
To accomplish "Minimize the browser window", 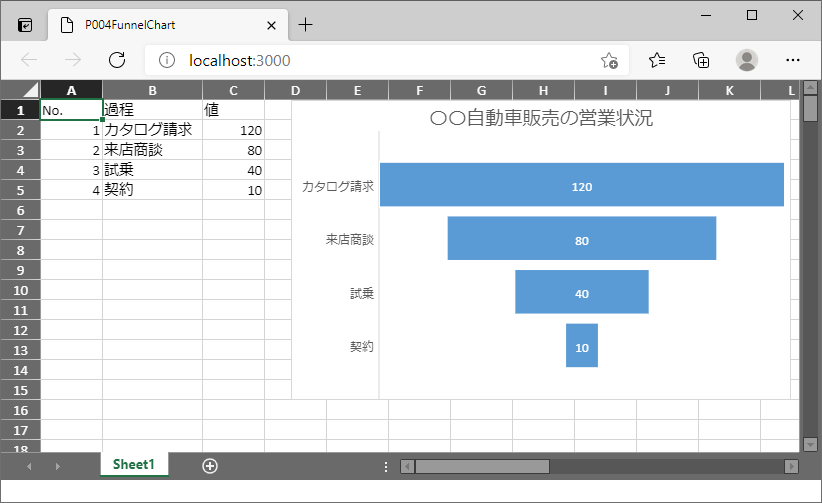I will [x=706, y=15].
